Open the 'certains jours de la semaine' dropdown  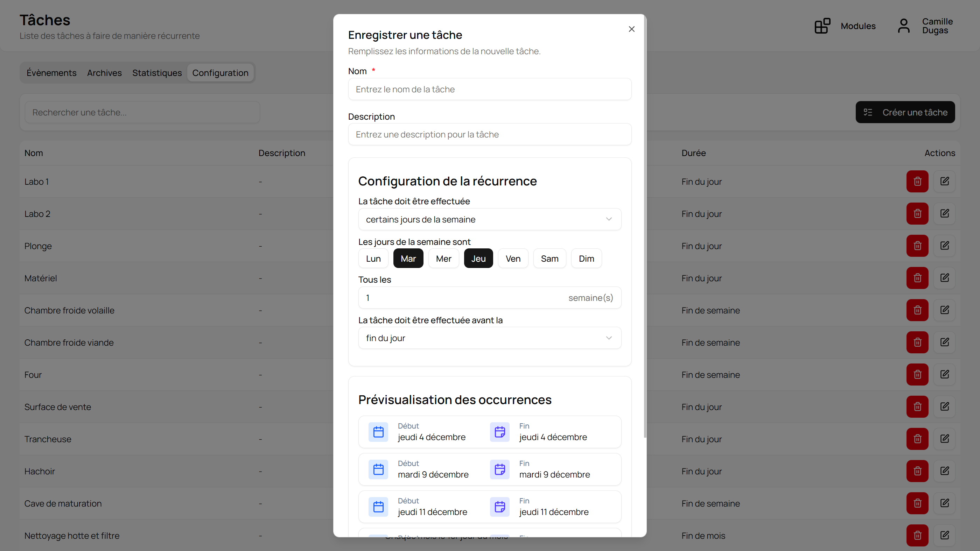[490, 219]
